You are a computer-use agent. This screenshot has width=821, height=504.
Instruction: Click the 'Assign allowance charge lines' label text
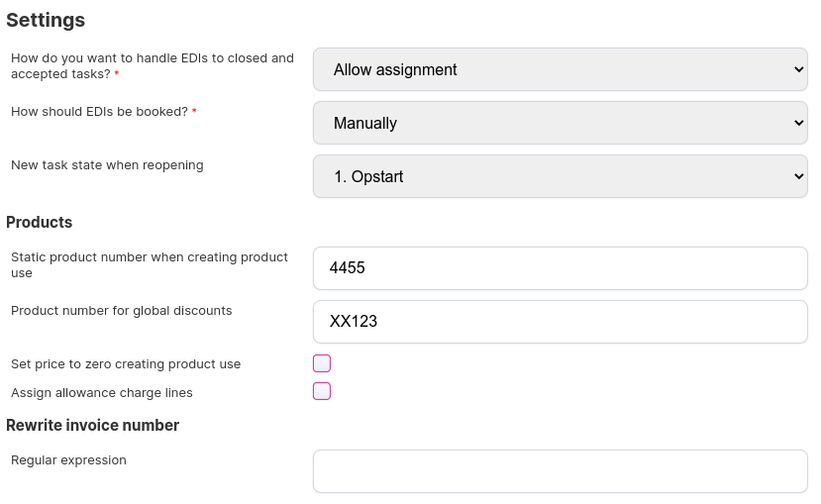coord(101,393)
